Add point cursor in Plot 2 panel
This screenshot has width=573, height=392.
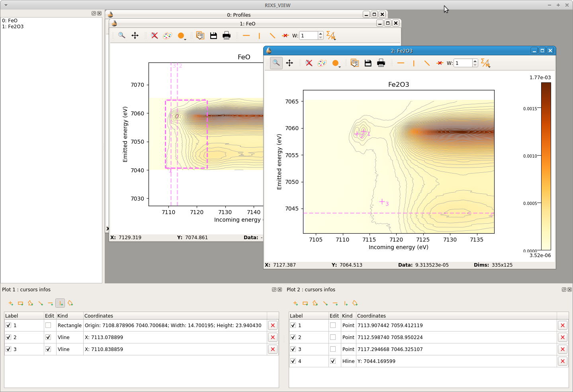tap(295, 303)
